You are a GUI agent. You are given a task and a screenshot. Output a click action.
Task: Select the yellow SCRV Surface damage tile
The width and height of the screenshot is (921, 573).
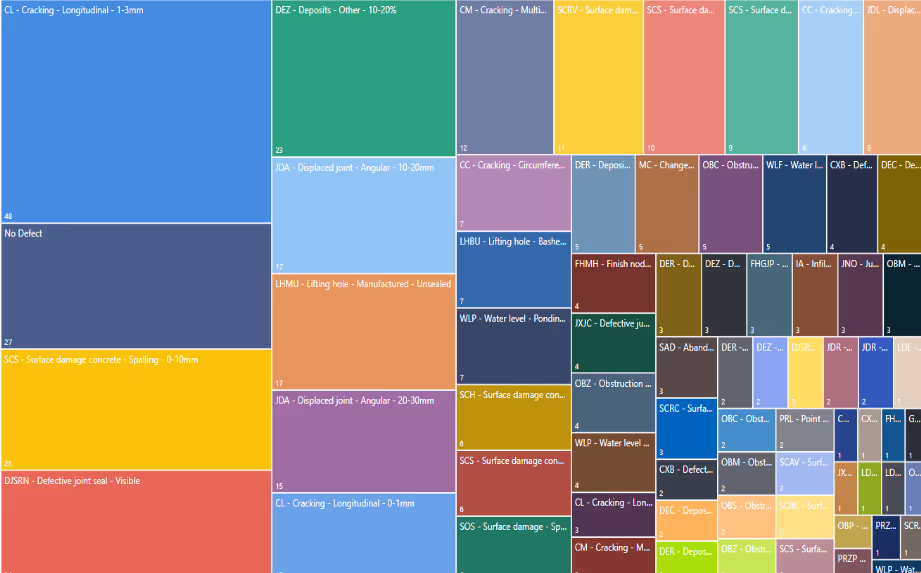coord(599,77)
